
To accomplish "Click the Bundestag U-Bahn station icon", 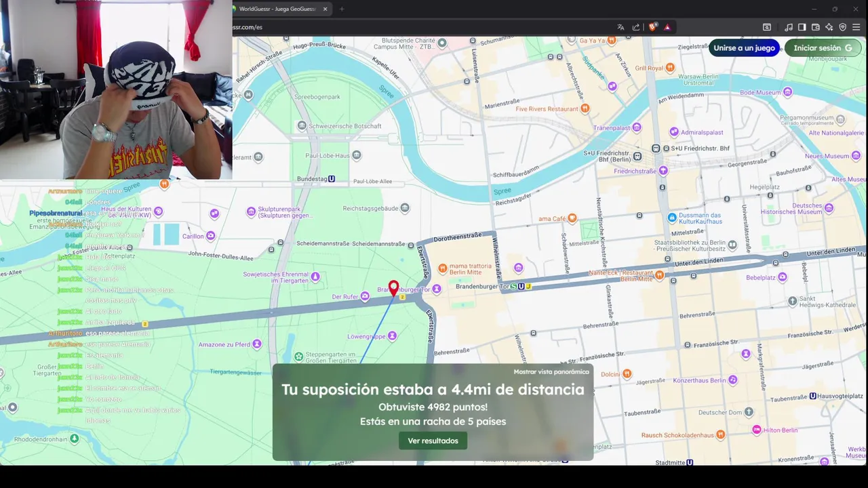I will point(332,179).
